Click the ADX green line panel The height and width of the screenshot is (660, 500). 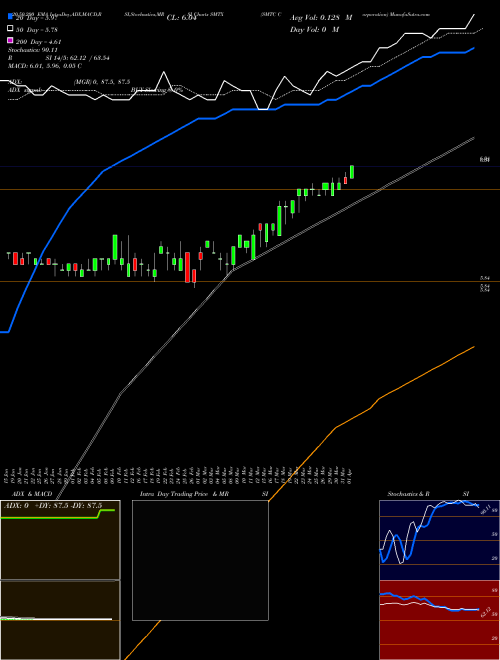(60, 540)
